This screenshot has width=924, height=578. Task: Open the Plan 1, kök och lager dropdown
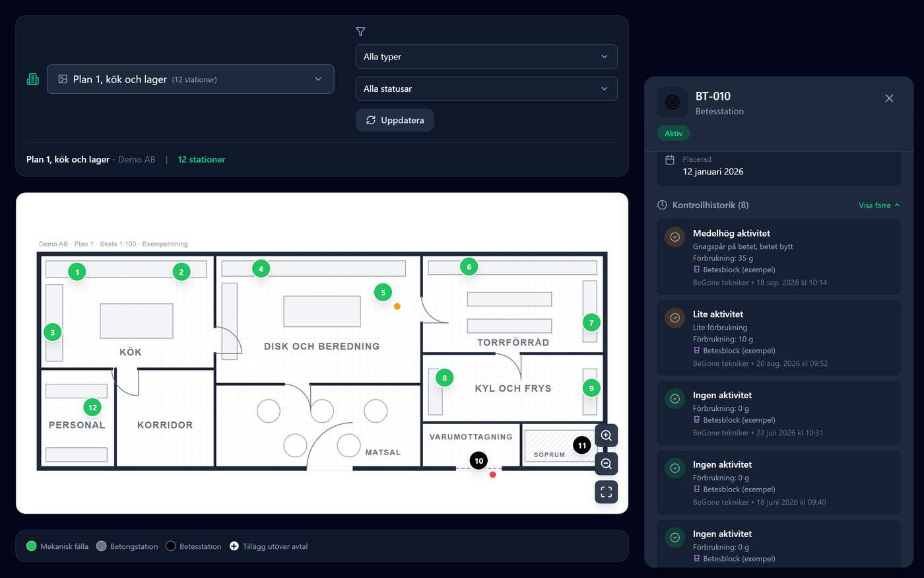[190, 79]
